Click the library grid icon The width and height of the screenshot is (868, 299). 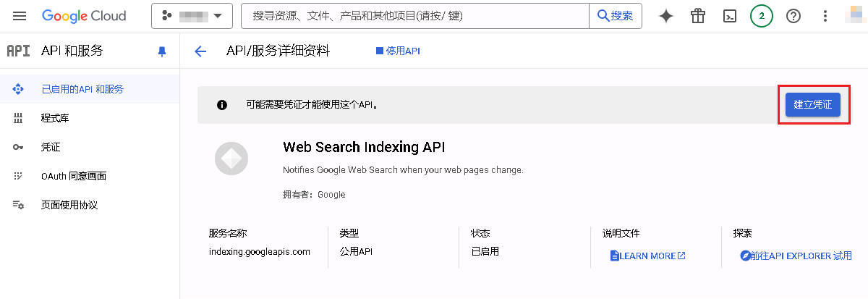[19, 118]
